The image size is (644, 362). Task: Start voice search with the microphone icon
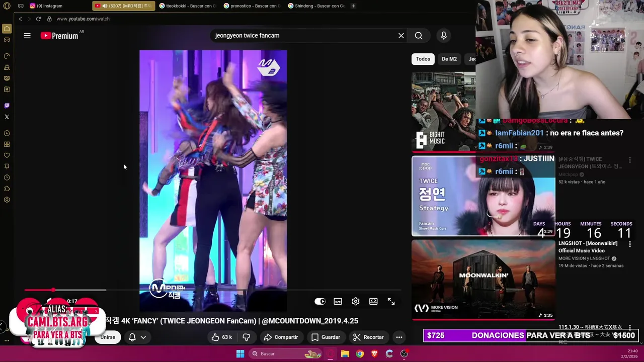click(x=444, y=36)
